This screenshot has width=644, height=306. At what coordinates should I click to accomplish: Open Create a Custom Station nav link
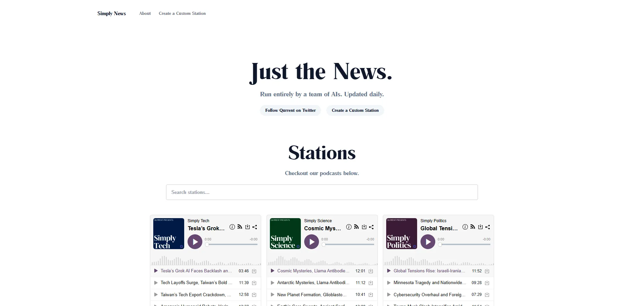coord(182,13)
